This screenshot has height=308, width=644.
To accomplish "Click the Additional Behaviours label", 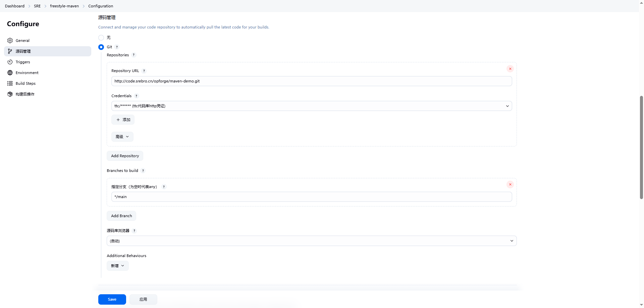I will point(126,256).
